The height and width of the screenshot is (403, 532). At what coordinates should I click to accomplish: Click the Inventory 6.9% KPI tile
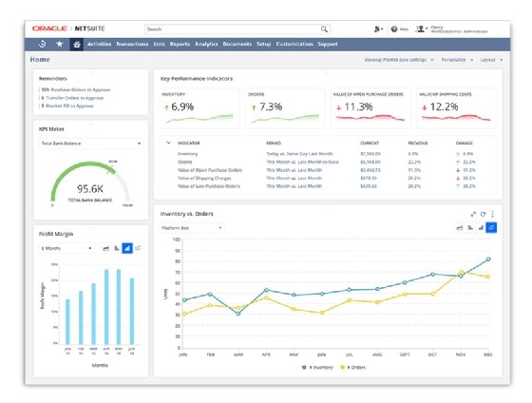point(199,108)
